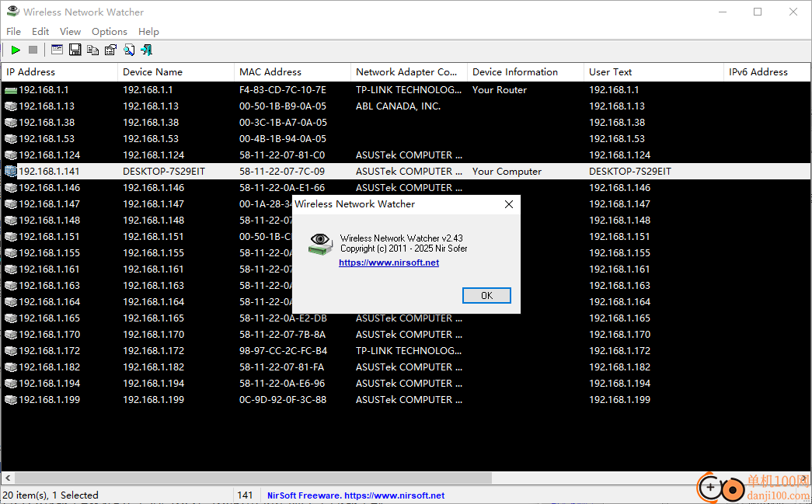
Task: Select TP-LINK adapter cell for 192.168.1.172
Action: (x=409, y=351)
